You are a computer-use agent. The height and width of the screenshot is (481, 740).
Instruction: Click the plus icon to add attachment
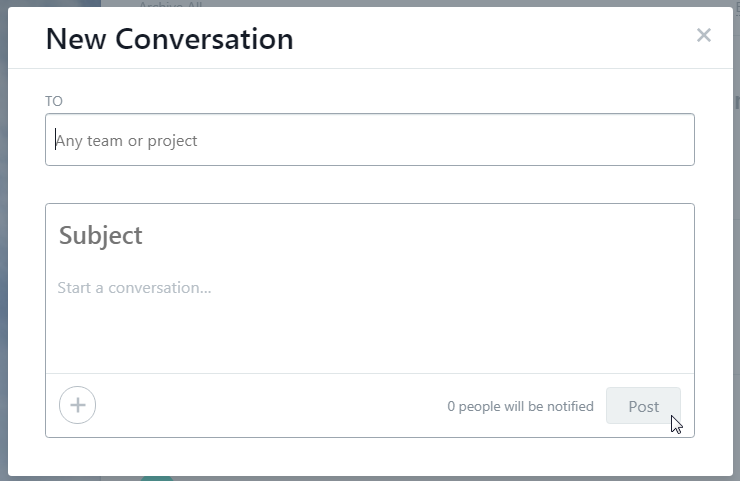click(x=78, y=406)
